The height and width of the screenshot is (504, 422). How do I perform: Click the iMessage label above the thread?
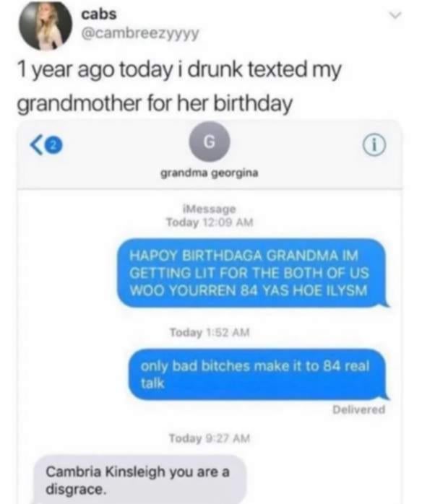[x=210, y=209]
